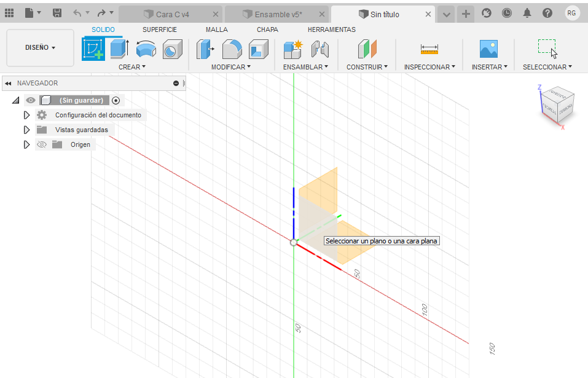Open the File menu icon
The height and width of the screenshot is (378, 588).
point(29,14)
